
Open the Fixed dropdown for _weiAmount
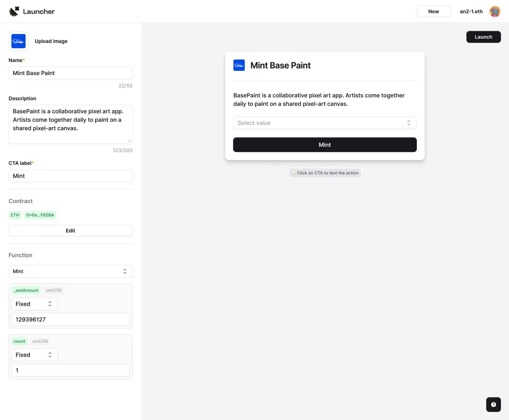pyautogui.click(x=34, y=304)
